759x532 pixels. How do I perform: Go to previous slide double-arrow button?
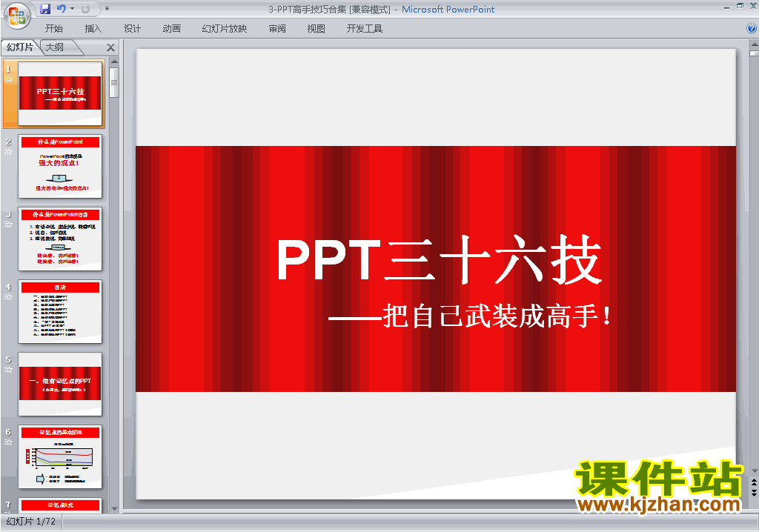click(x=754, y=482)
